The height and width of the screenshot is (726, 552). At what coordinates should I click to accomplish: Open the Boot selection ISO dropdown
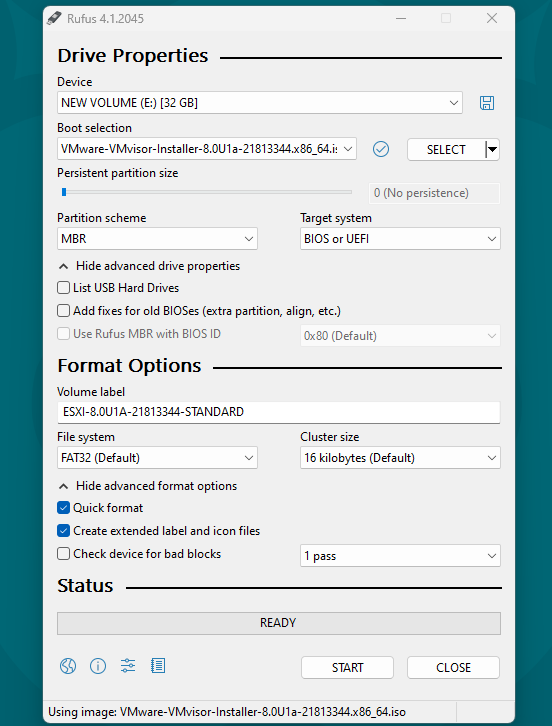[x=207, y=149]
